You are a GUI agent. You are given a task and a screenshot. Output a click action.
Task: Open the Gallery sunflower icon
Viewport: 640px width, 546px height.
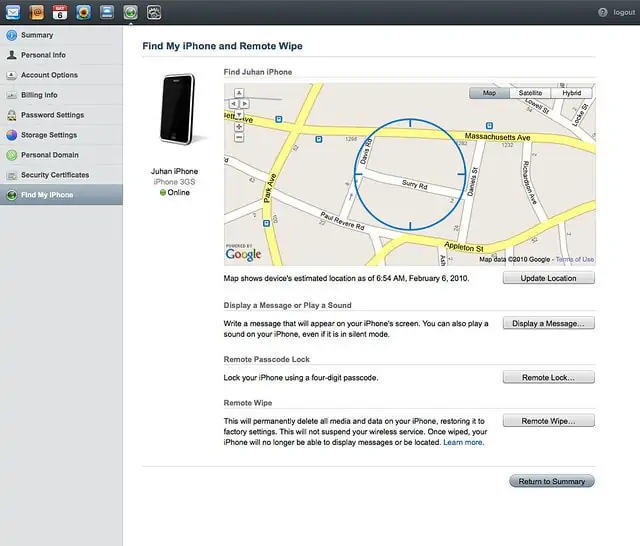coord(83,12)
